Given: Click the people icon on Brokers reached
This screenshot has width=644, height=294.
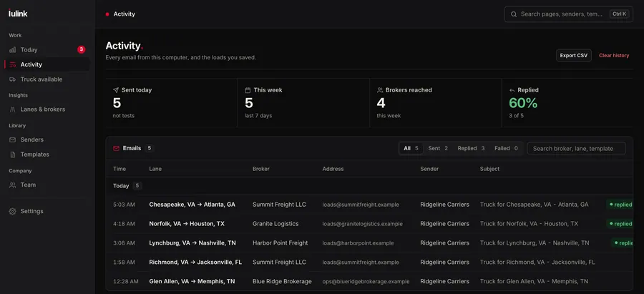Looking at the screenshot, I should pyautogui.click(x=380, y=90).
